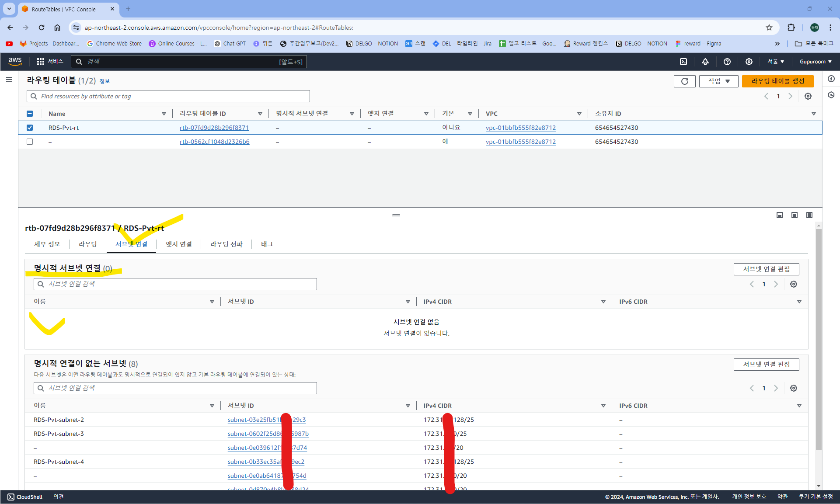Toggle the select-all header checkbox
Screen dimensions: 840x504
click(x=30, y=114)
